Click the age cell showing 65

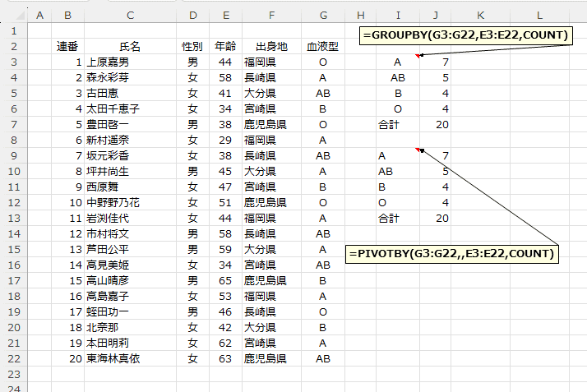224,280
